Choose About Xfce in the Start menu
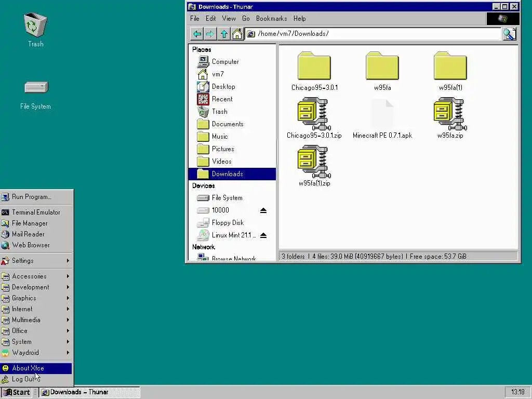Viewport: 532px width, 399px height. (36, 368)
